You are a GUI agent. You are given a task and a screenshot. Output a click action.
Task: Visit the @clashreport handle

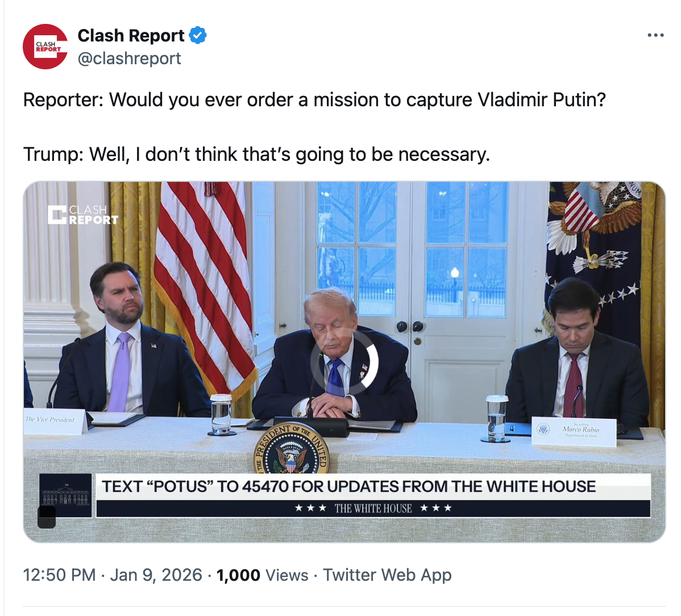(129, 59)
